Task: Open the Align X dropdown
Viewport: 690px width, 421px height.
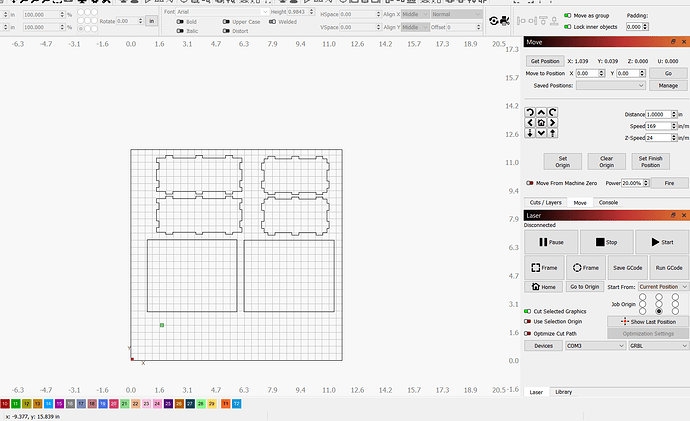Action: [415, 15]
